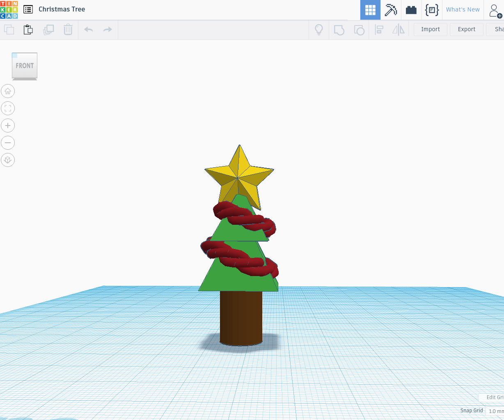Open the Mirror/Flip tool
504x420 pixels.
click(x=398, y=30)
